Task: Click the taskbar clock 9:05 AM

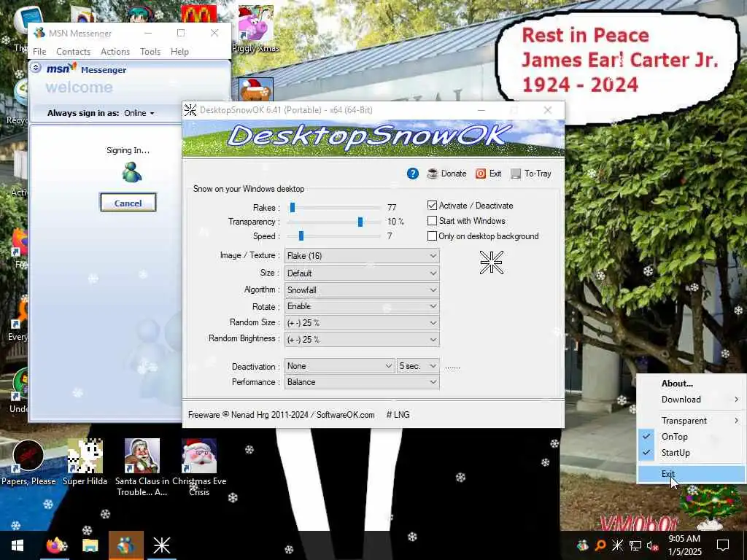Action: [x=684, y=545]
